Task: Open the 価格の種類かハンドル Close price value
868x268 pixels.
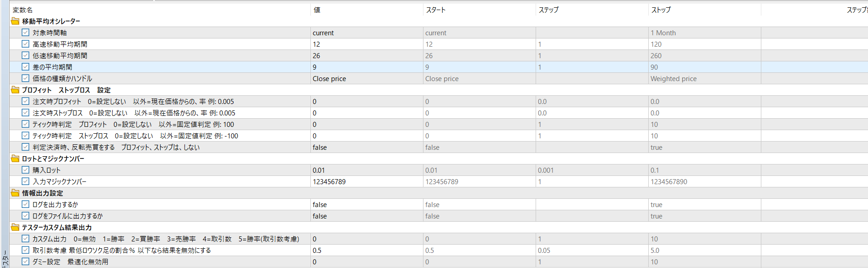Action: coord(367,78)
